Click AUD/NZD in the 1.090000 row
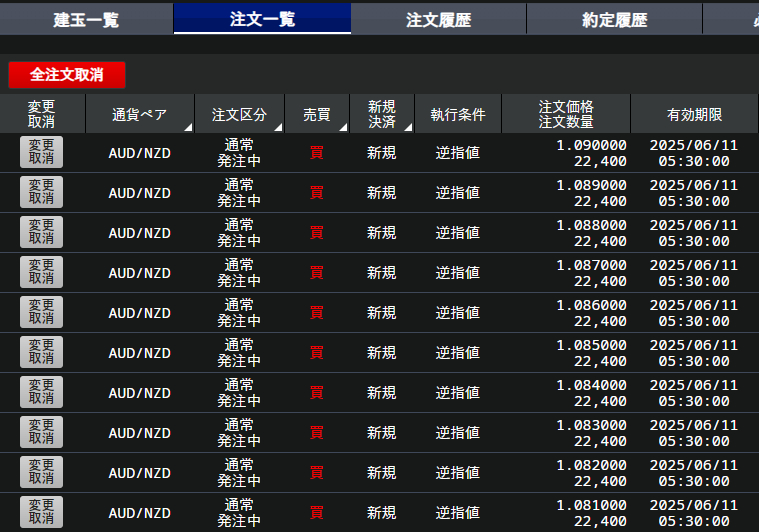The width and height of the screenshot is (759, 532). pyautogui.click(x=139, y=153)
